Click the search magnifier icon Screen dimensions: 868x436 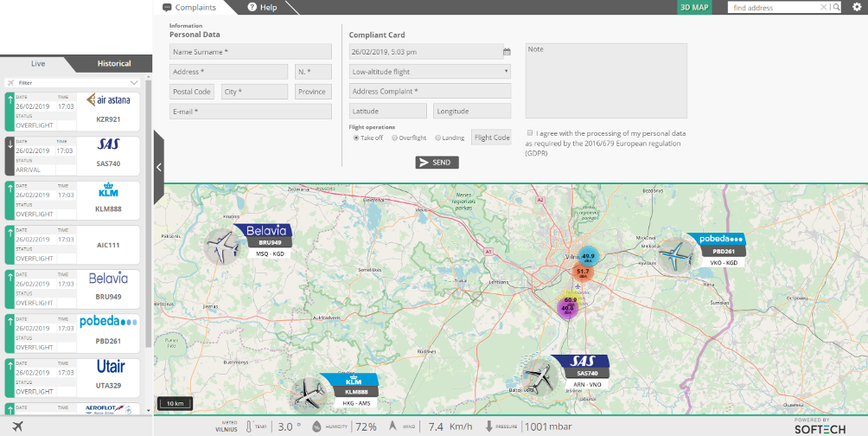click(835, 7)
